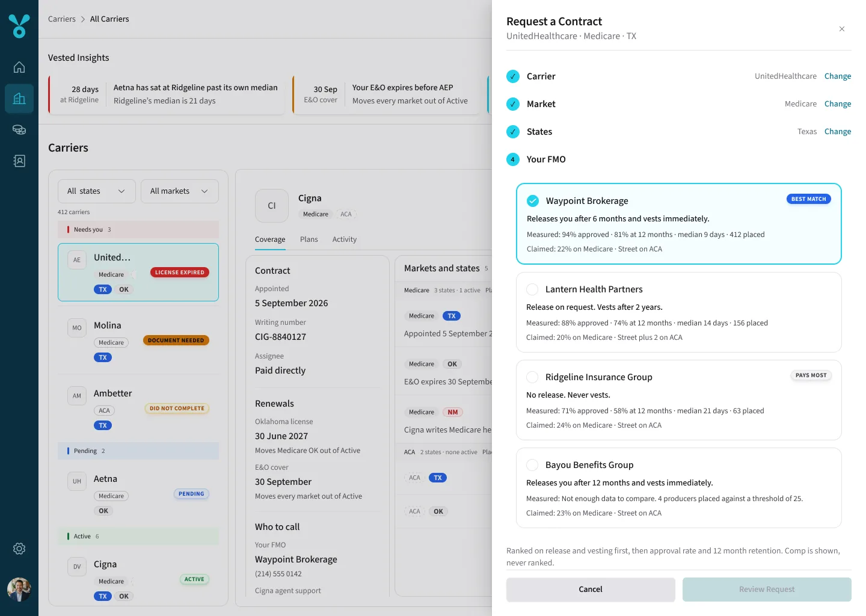The width and height of the screenshot is (866, 616).
Task: Open the Home icon in sidebar
Action: (19, 67)
